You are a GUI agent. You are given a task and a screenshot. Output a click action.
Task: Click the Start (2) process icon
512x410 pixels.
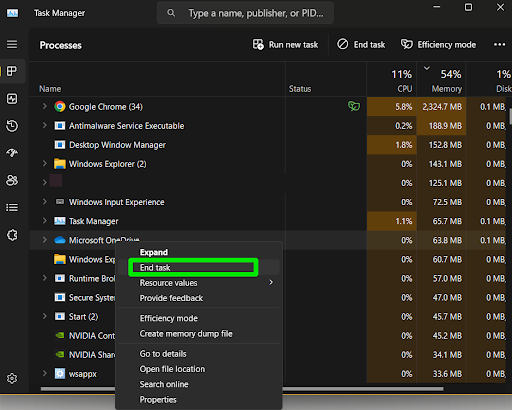point(60,316)
